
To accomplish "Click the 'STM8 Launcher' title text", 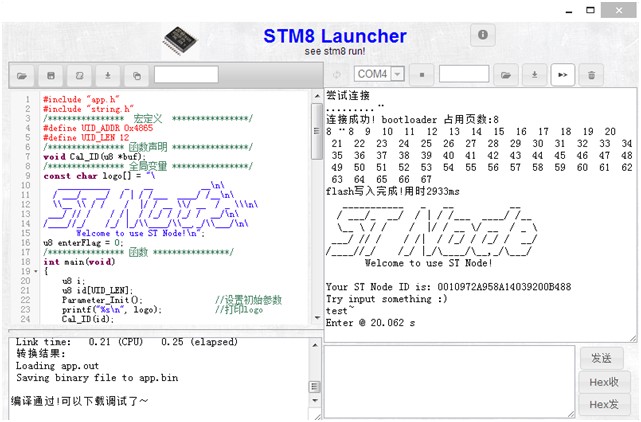I will 335,36.
